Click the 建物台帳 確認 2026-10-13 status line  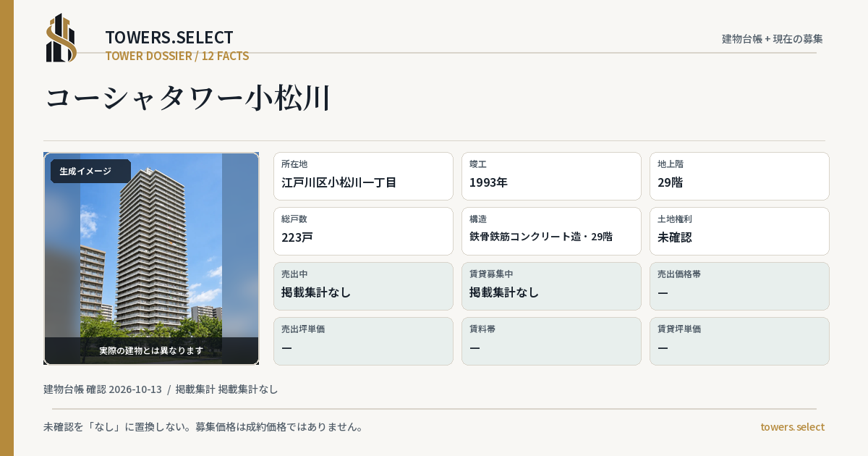pyautogui.click(x=161, y=389)
